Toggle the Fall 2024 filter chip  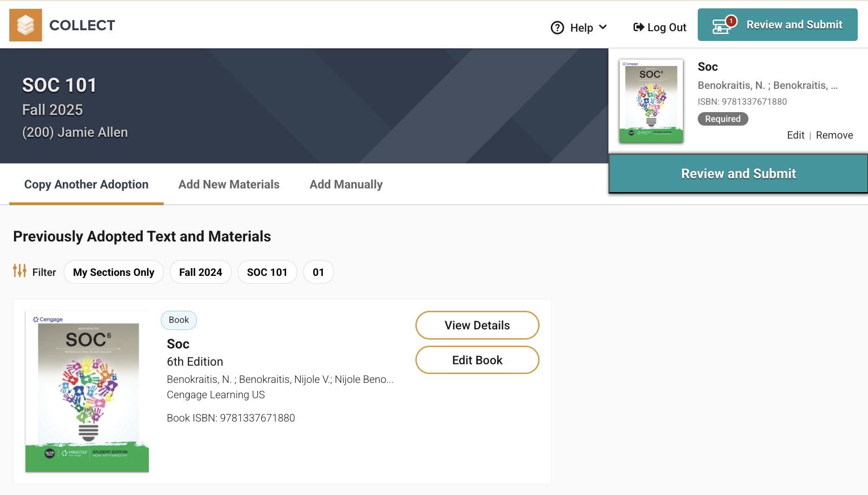click(200, 272)
